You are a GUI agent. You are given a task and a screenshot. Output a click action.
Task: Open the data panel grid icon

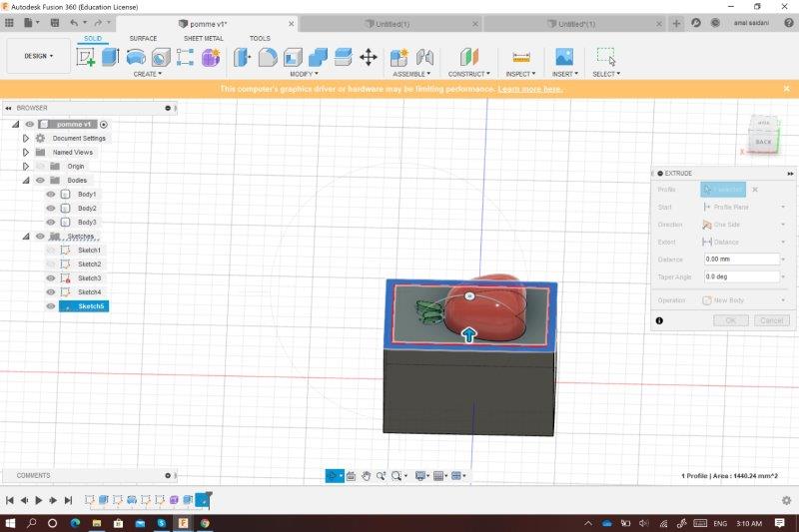click(9, 23)
